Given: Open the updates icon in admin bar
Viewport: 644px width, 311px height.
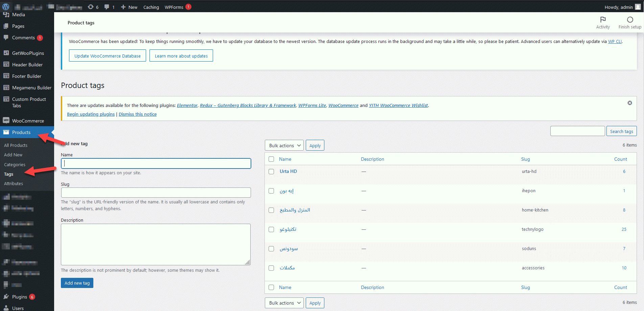Looking at the screenshot, I should [91, 7].
